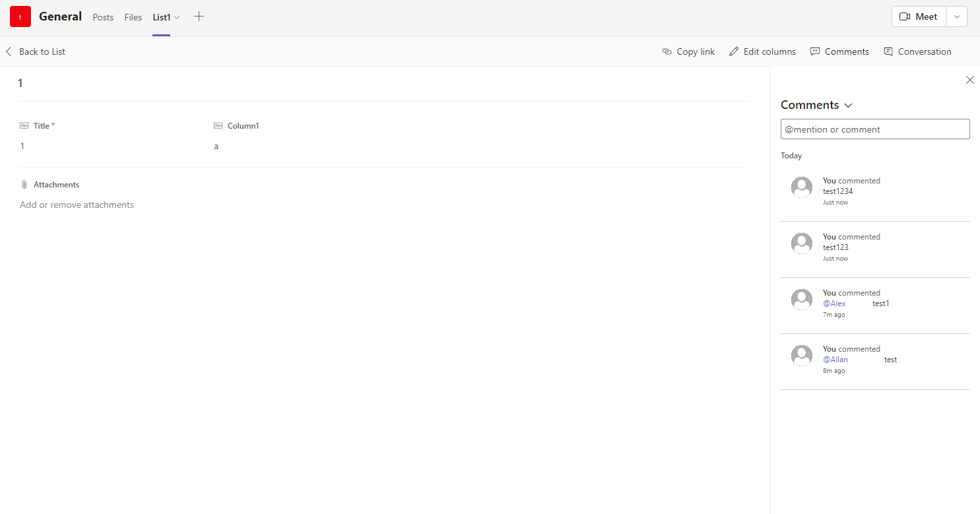Open the Conversation panel
The width and height of the screenshot is (980, 514).
[x=917, y=51]
